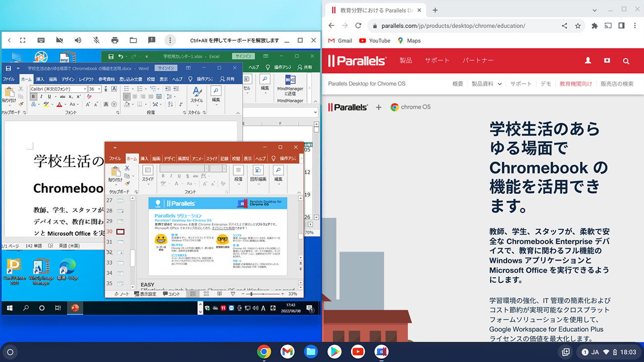The image size is (644, 362).
Task: Click the サインイン button in the Word title bar
Action: 165,68
